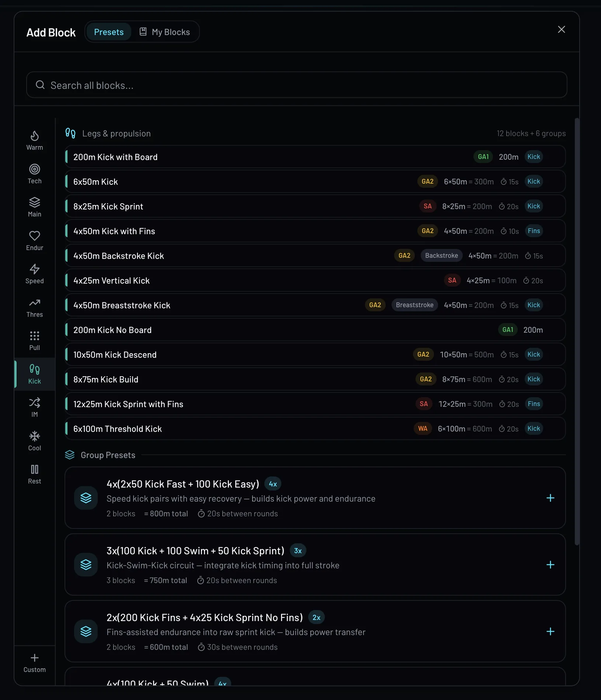Add the 2x(200 Kick Fins + 4x25 Kick Sprint) group
This screenshot has height=700, width=601.
pyautogui.click(x=550, y=631)
